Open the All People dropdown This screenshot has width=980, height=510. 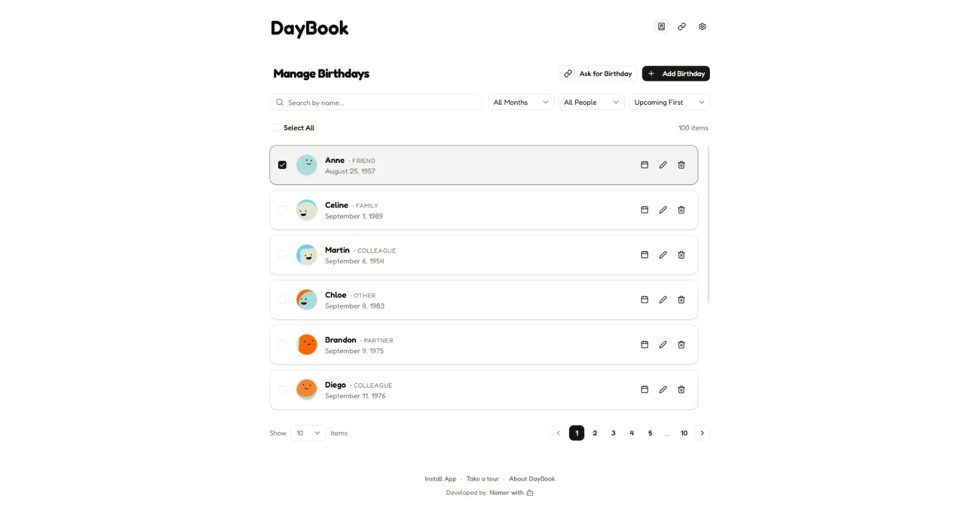591,102
